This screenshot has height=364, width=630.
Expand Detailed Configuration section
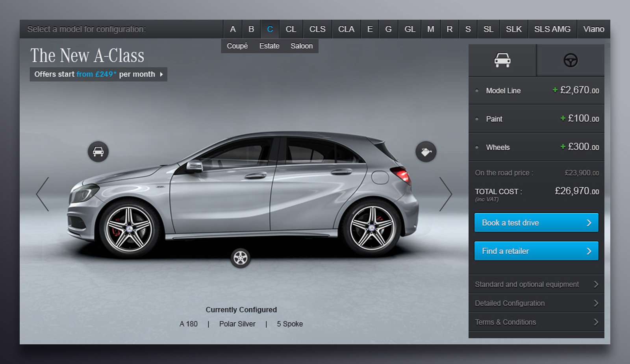(x=536, y=303)
